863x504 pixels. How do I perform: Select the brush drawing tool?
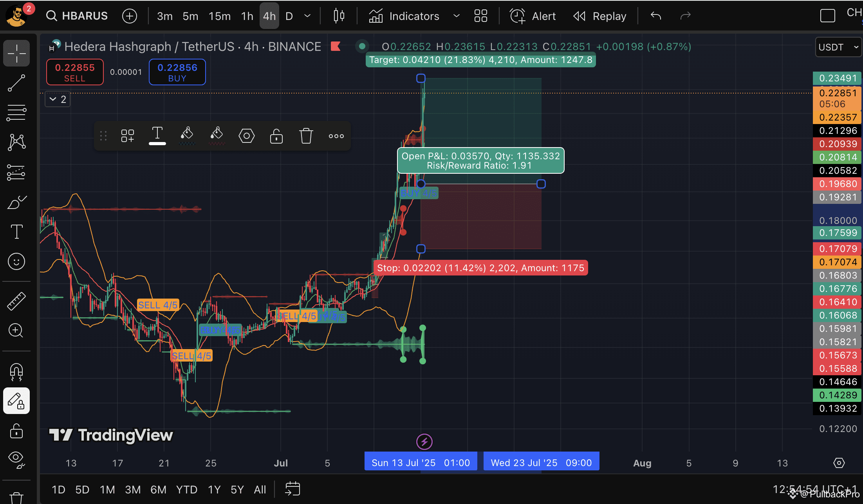[x=16, y=202]
